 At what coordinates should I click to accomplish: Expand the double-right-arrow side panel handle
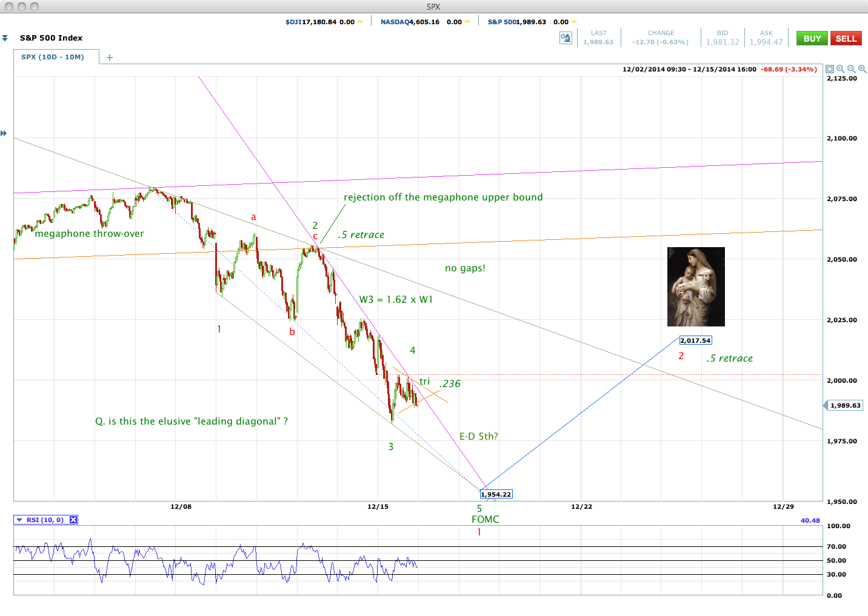(4, 133)
